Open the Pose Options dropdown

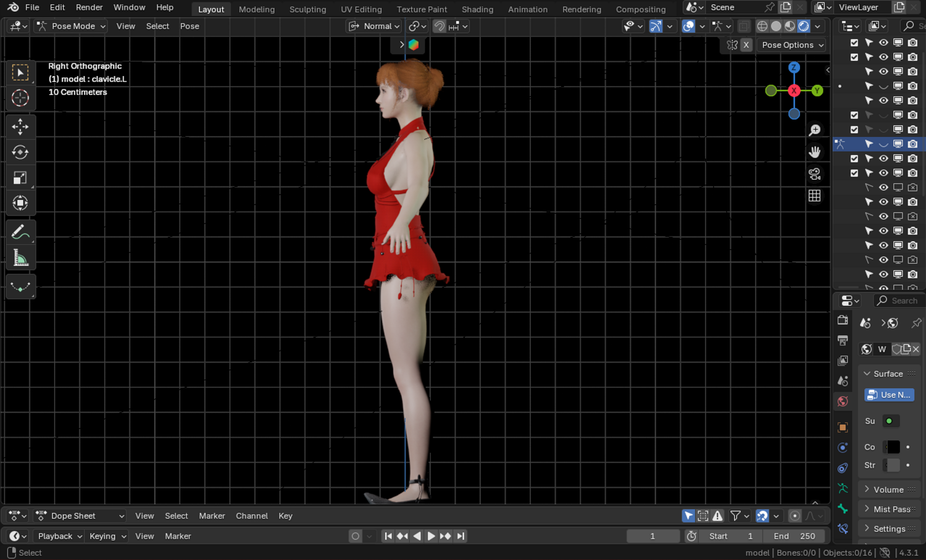(x=792, y=45)
